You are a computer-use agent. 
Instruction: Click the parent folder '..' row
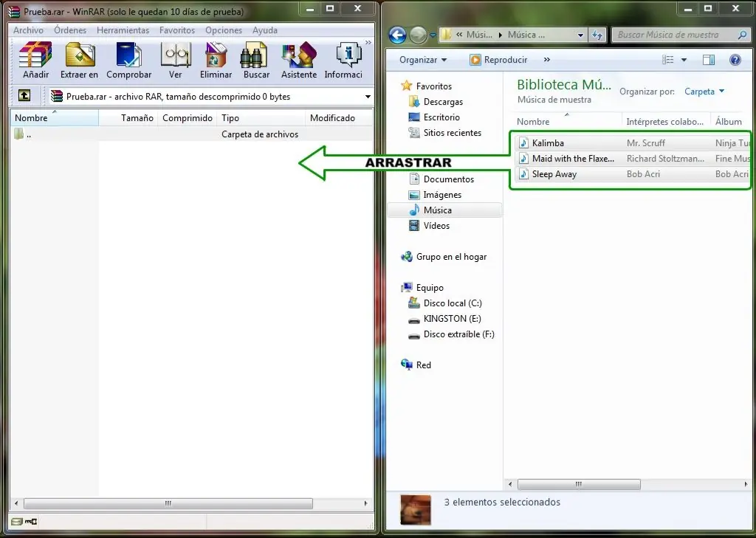click(191, 134)
